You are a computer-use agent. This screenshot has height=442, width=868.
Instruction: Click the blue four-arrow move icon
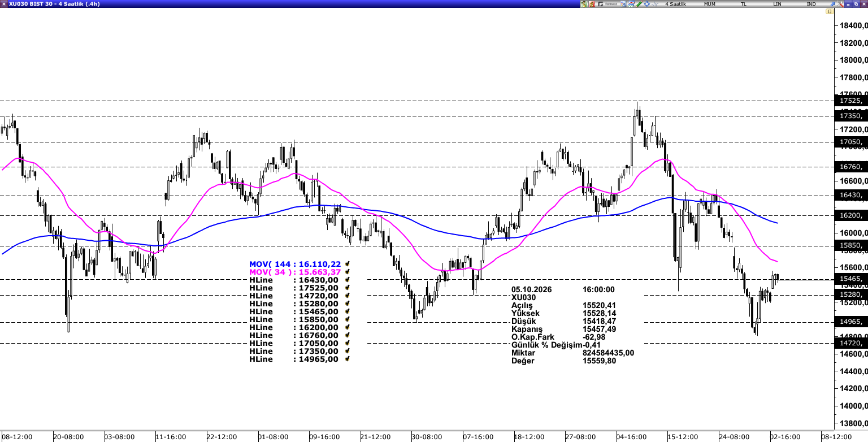(x=647, y=4)
